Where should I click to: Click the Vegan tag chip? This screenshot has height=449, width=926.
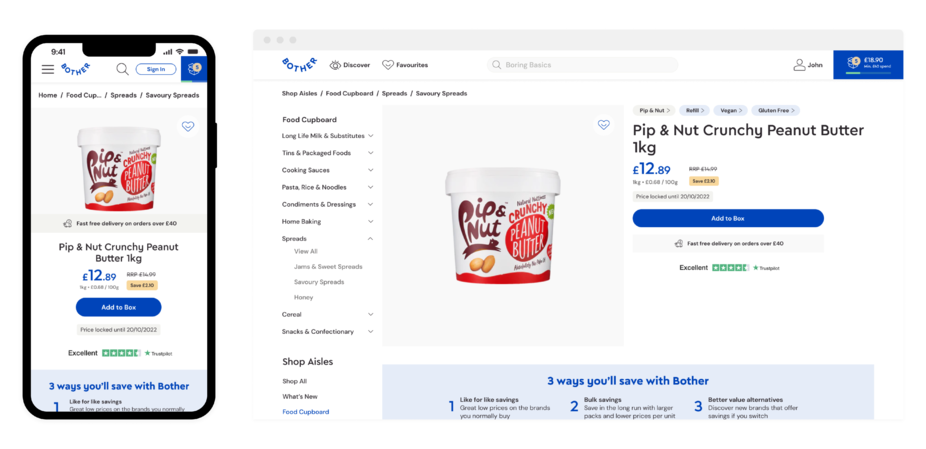coord(731,110)
